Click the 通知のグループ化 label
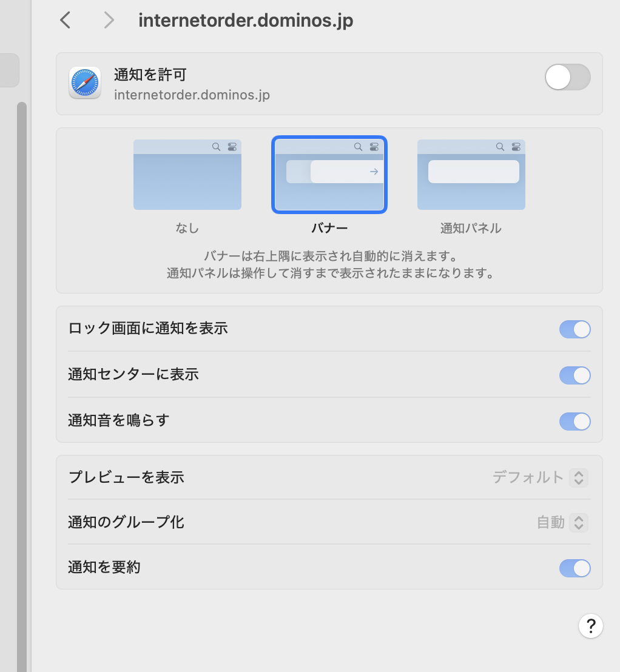This screenshot has height=672, width=620. pyautogui.click(x=126, y=522)
